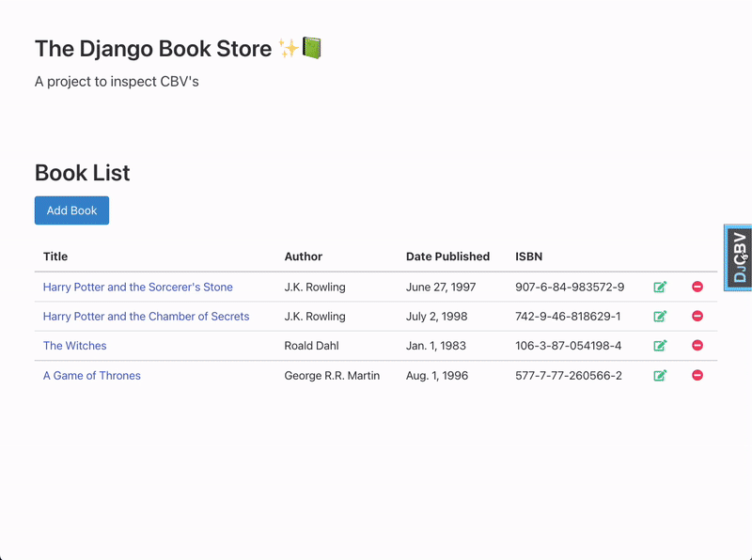
Task: Open A Game of Thrones details
Action: pos(91,375)
